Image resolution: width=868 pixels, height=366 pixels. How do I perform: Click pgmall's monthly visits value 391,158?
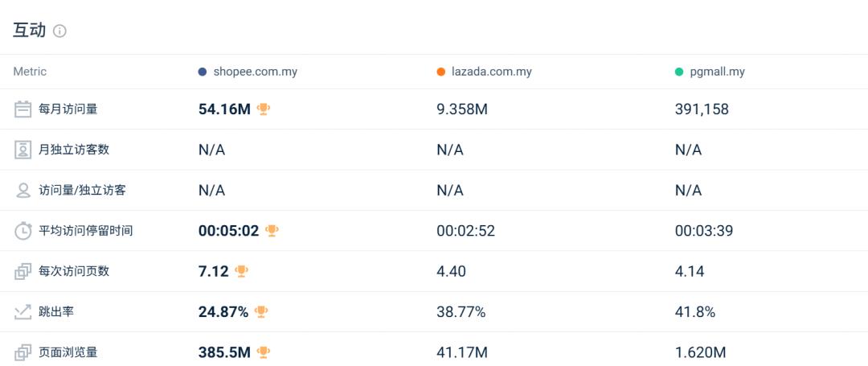coord(702,109)
